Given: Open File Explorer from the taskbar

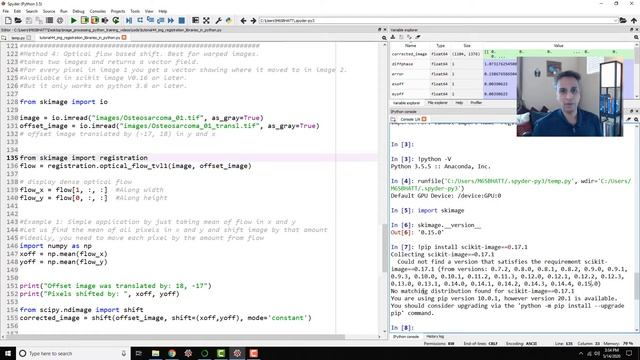Looking at the screenshot, I should click(x=156, y=353).
